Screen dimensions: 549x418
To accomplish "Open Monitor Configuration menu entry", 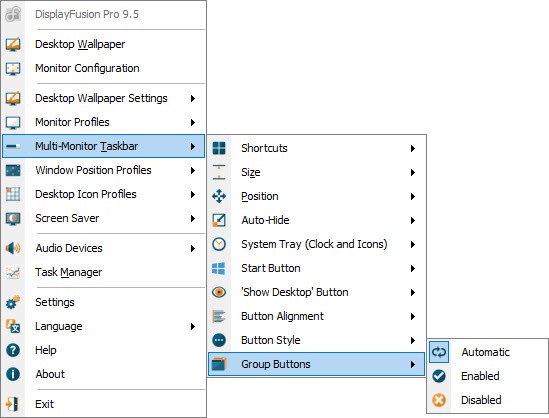I will click(104, 68).
